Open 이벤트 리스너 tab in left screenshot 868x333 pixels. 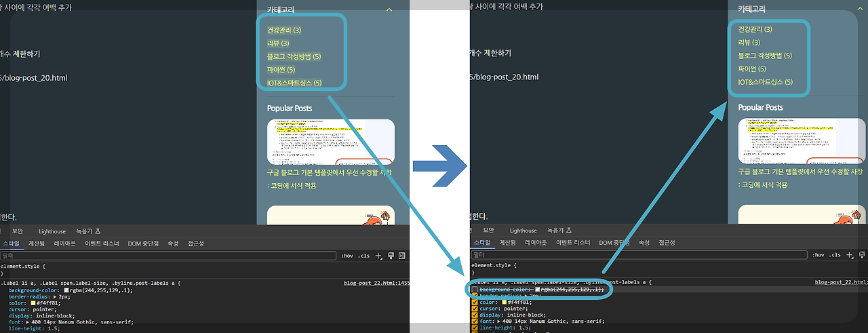(102, 243)
